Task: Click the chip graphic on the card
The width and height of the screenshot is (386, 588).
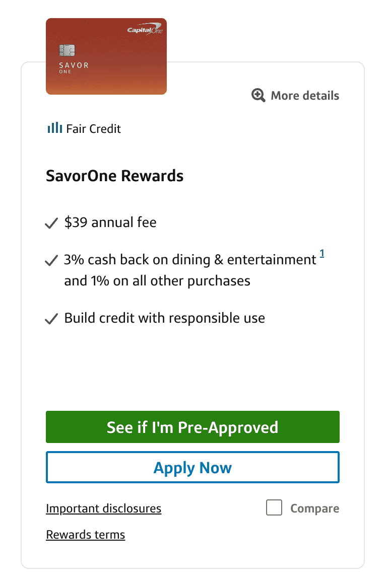Action: pos(67,50)
